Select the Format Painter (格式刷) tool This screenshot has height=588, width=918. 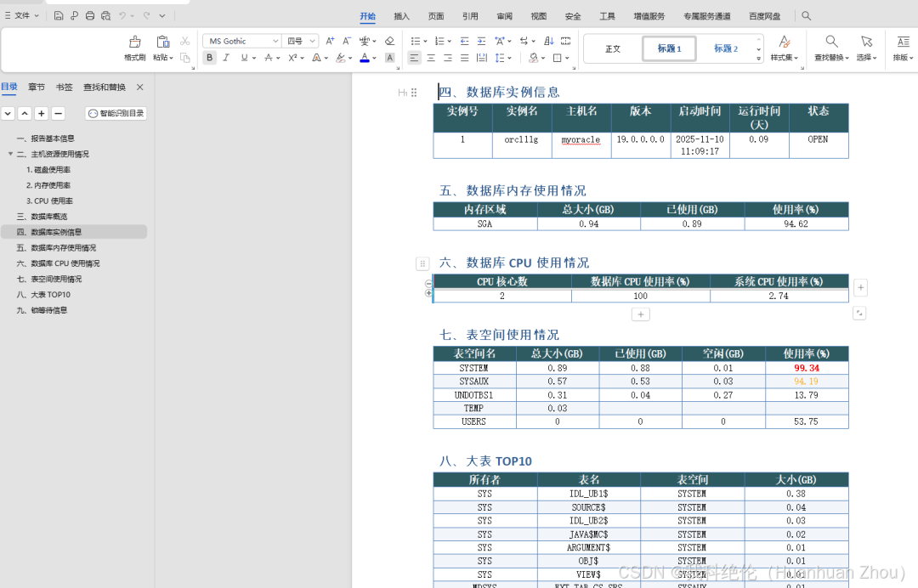coord(134,48)
